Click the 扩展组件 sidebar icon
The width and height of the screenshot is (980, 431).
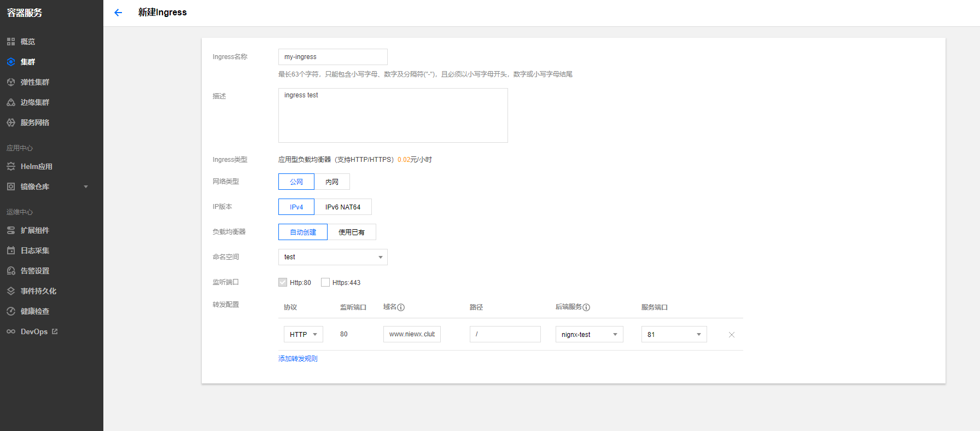(11, 230)
